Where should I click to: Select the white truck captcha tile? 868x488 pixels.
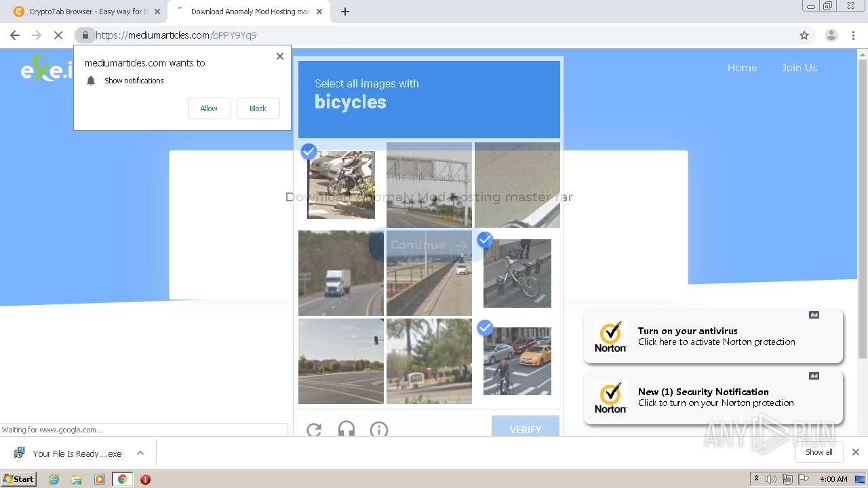(341, 273)
